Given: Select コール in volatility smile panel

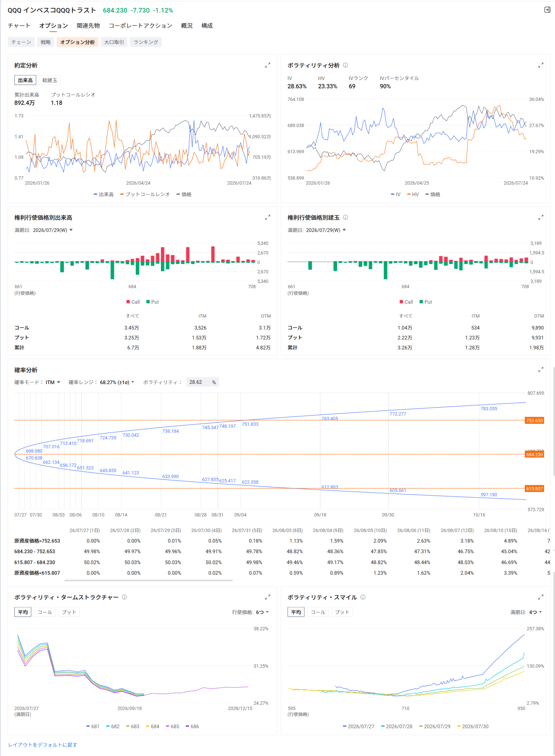Looking at the screenshot, I should (x=318, y=612).
